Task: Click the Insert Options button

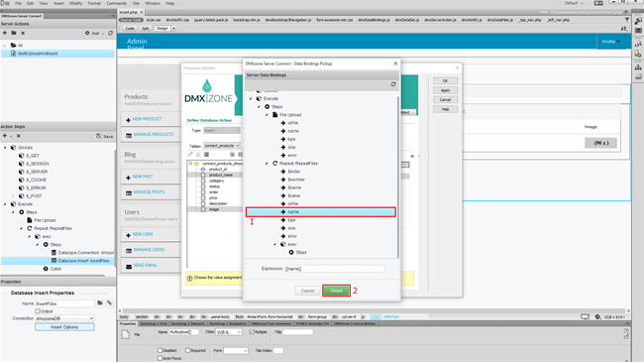Action: coord(64,327)
